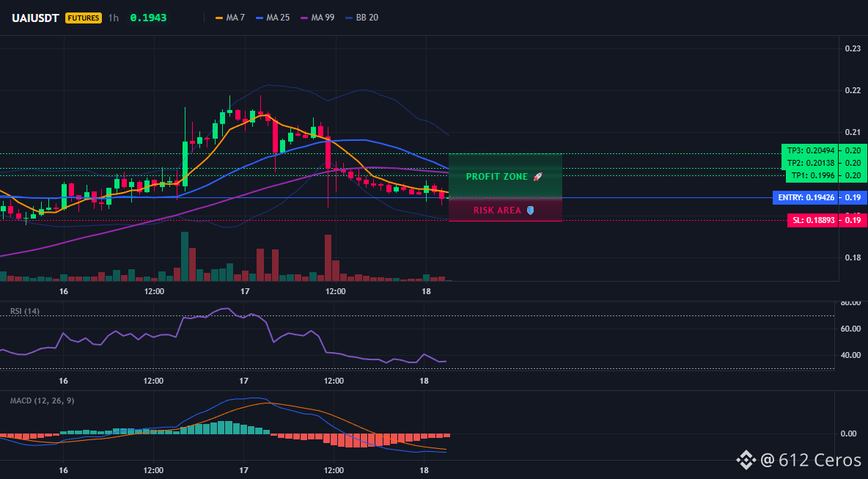
Task: Click the ENTRY: 0.19426 price label
Action: pos(804,198)
